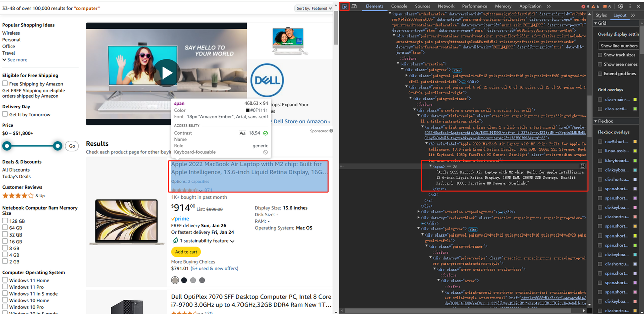The height and width of the screenshot is (314, 644).
Task: Click the orange issues counter showing 6
Action: click(x=606, y=6)
